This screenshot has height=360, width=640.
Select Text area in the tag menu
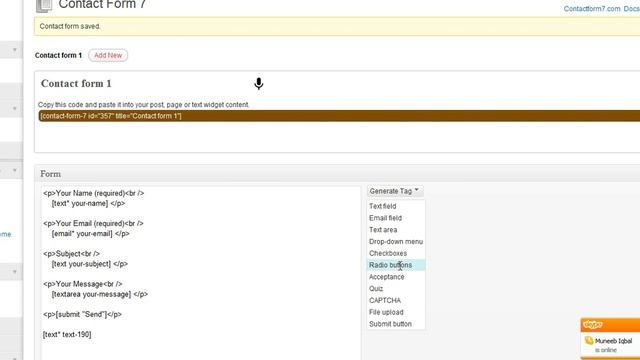(x=383, y=230)
